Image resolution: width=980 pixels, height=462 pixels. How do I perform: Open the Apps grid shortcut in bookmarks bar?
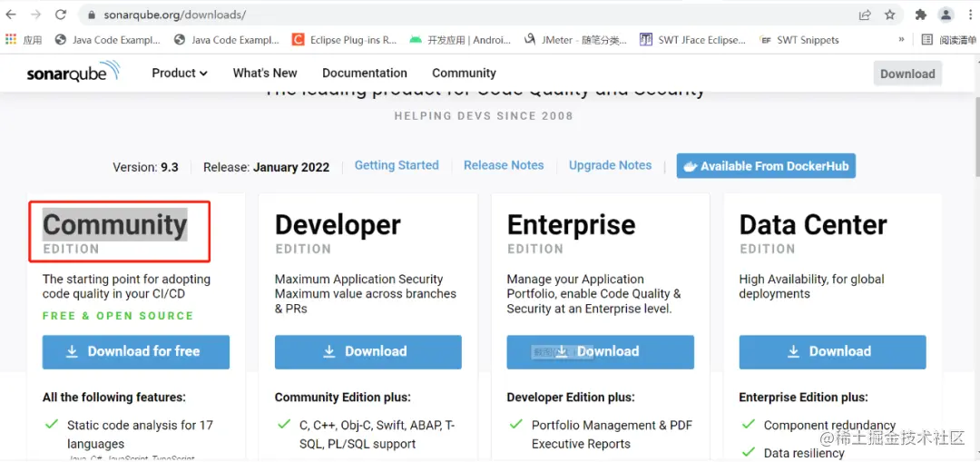coord(23,39)
